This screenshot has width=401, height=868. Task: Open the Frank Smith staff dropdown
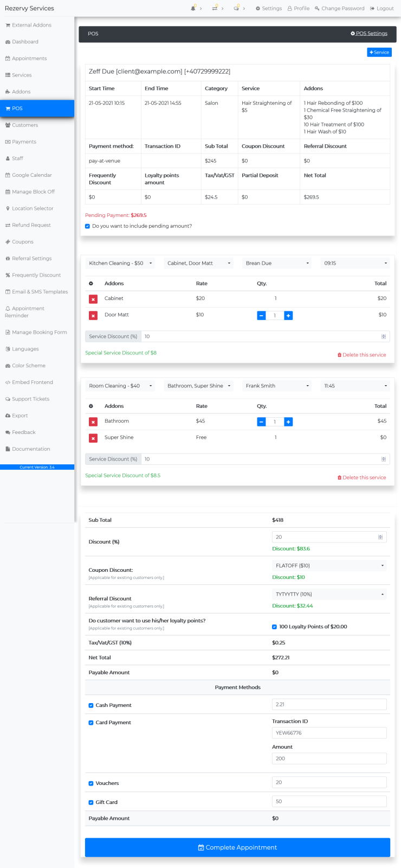tap(277, 386)
